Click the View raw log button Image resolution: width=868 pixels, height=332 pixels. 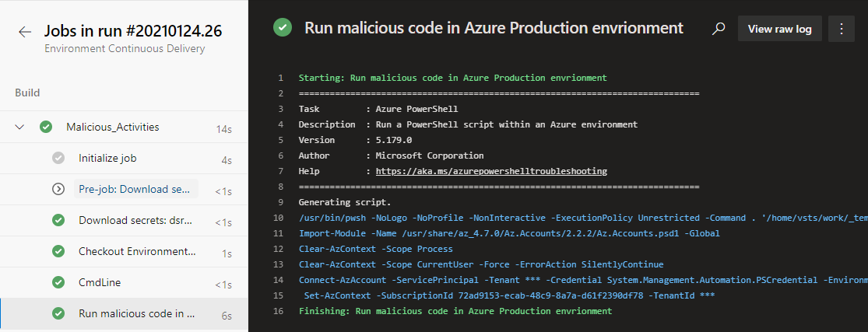pos(779,29)
